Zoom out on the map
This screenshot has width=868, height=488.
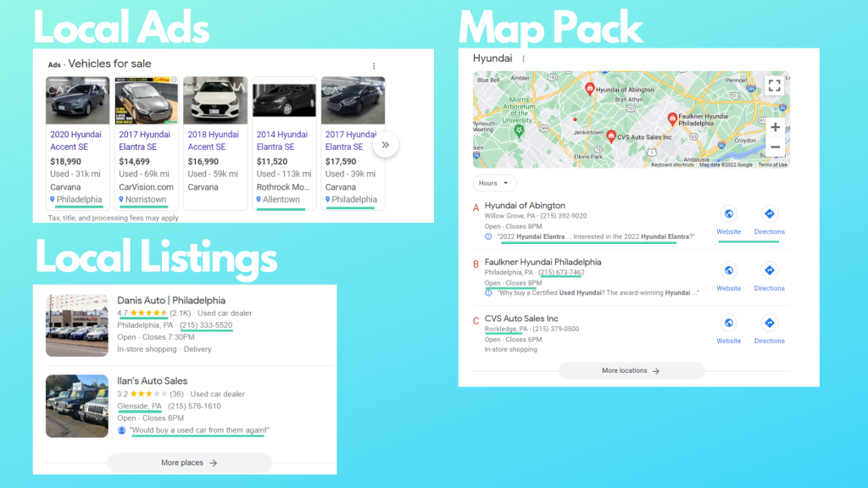point(775,147)
